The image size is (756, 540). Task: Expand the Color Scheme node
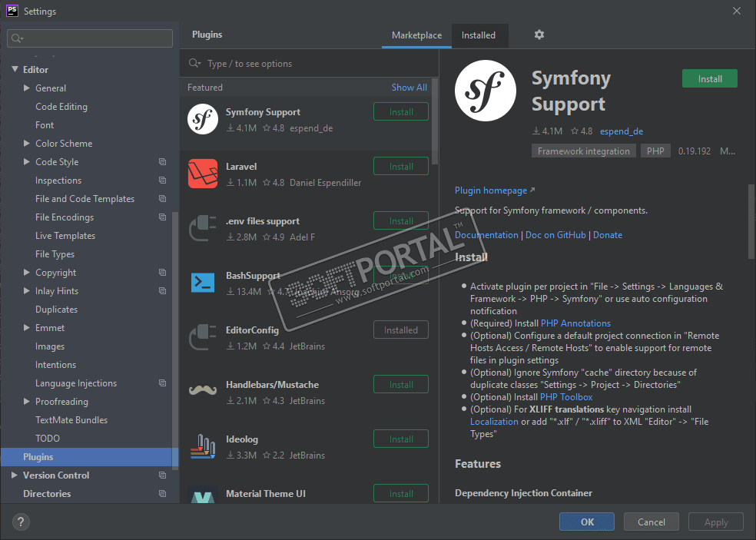27,143
